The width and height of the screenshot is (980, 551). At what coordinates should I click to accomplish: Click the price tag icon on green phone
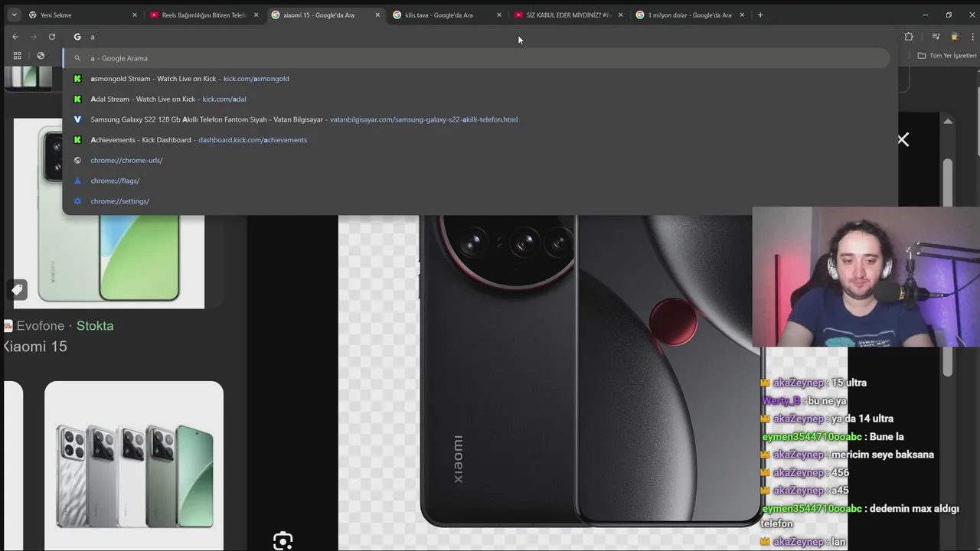(17, 289)
